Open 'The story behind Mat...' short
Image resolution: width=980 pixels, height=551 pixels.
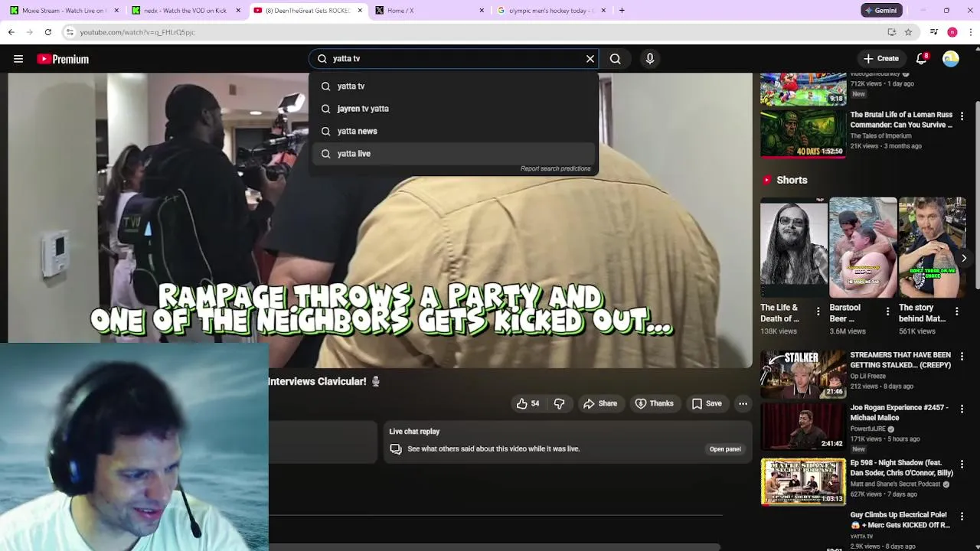pyautogui.click(x=932, y=247)
